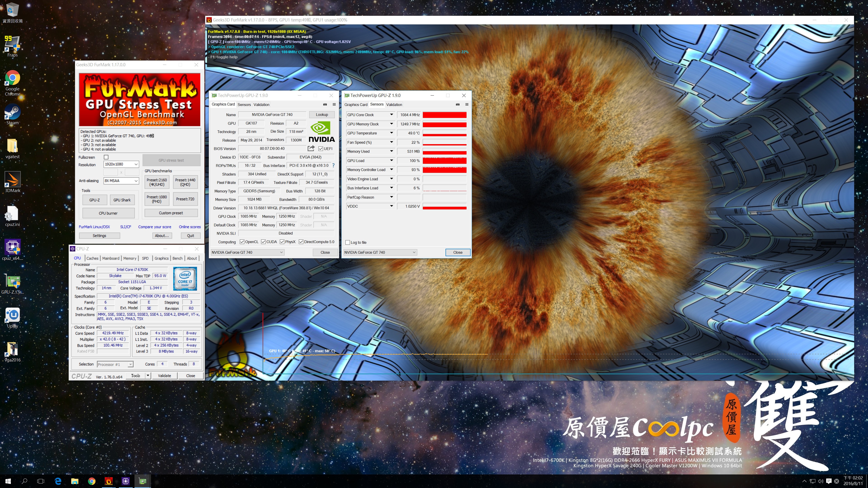Screen dimensions: 868x488
Task: Toggle the PhysX computing checkbox
Action: click(282, 242)
